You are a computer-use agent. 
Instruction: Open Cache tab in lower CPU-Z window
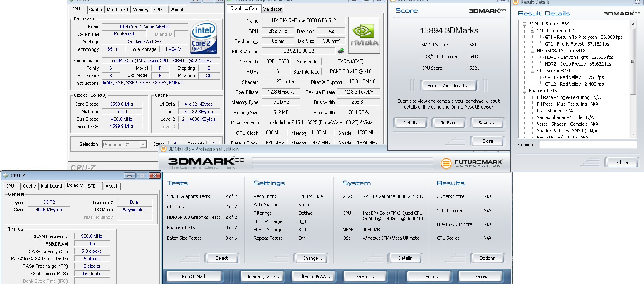(x=30, y=186)
